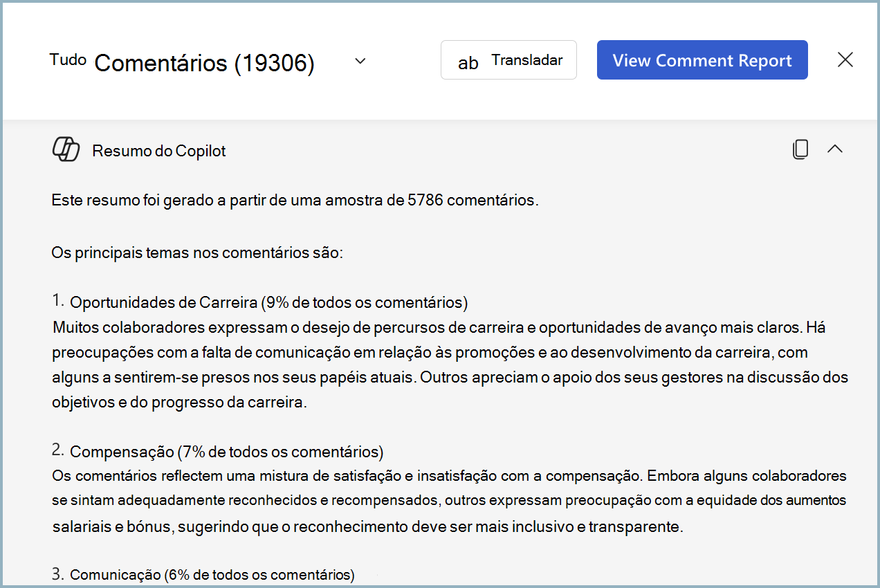Click the Copilot logo next to Resumo do Copilot
The image size is (880, 588).
click(x=66, y=149)
